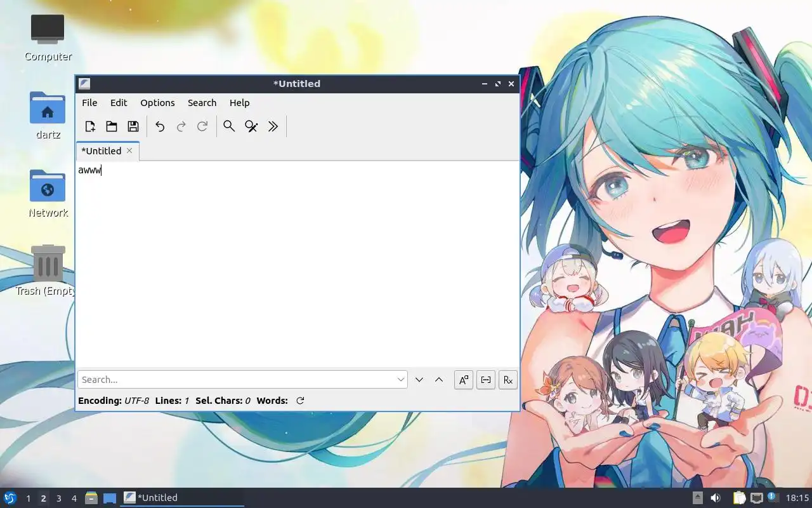Maximize the *Untitled editor window
The image size is (812, 508).
point(498,84)
